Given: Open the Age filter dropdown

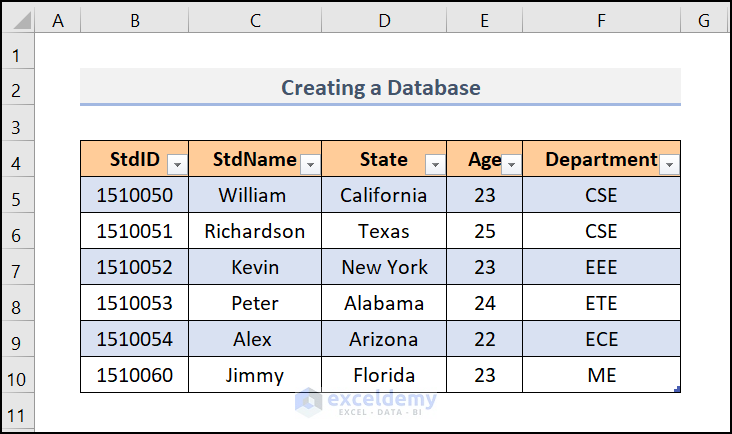Looking at the screenshot, I should (x=511, y=164).
